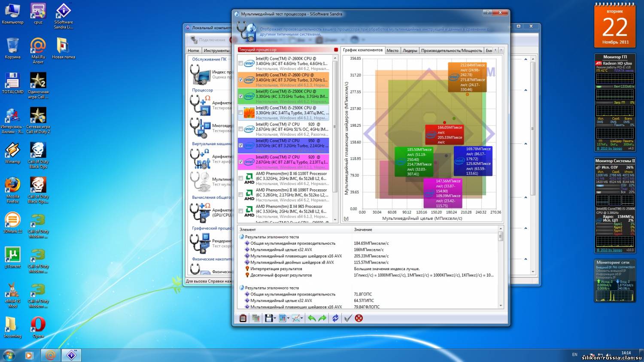
Task: Switch to the Место tab
Action: 392,50
